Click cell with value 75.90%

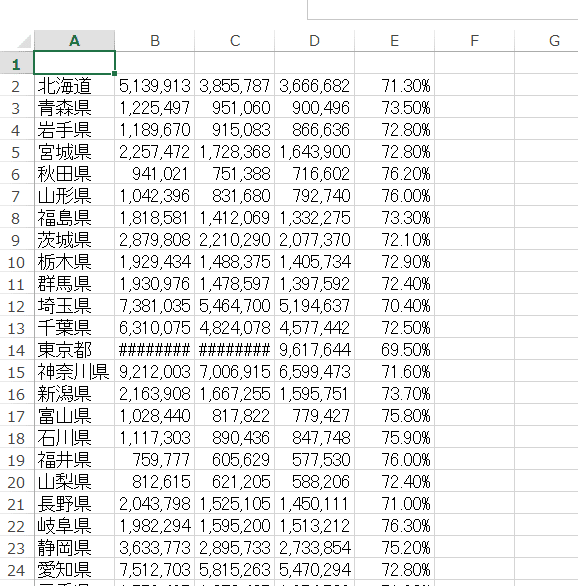(395, 438)
